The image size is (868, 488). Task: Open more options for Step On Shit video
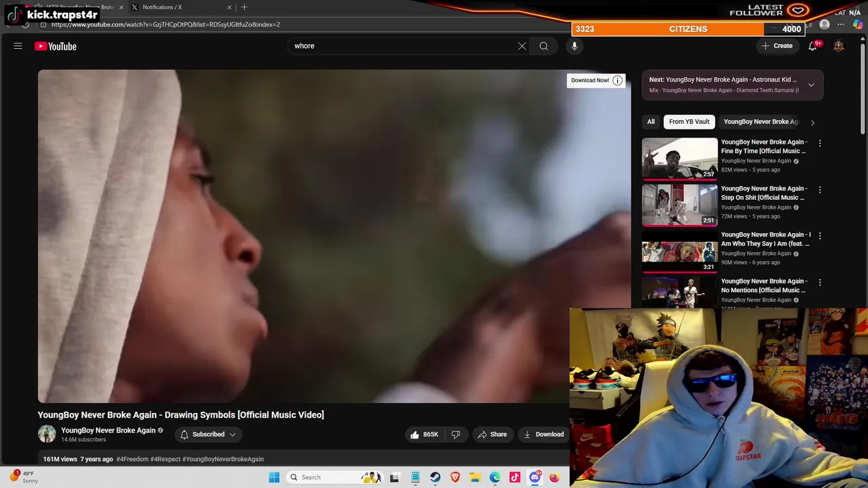coord(820,190)
